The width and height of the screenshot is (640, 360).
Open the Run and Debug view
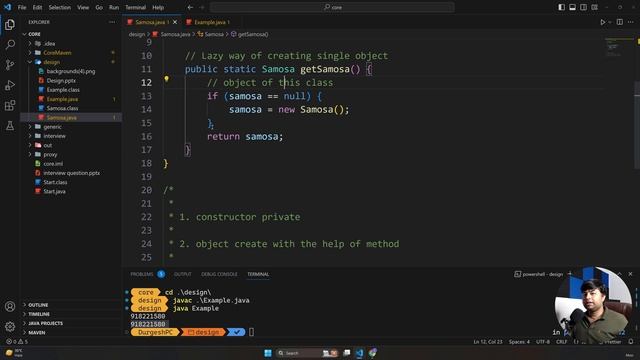pyautogui.click(x=10, y=85)
